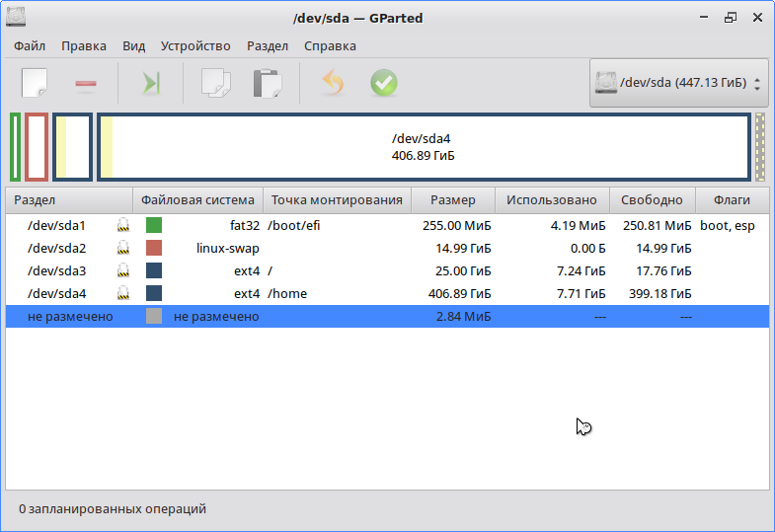Image resolution: width=775 pixels, height=532 pixels.
Task: Click the 0 запланированных операций status text
Action: point(113,508)
